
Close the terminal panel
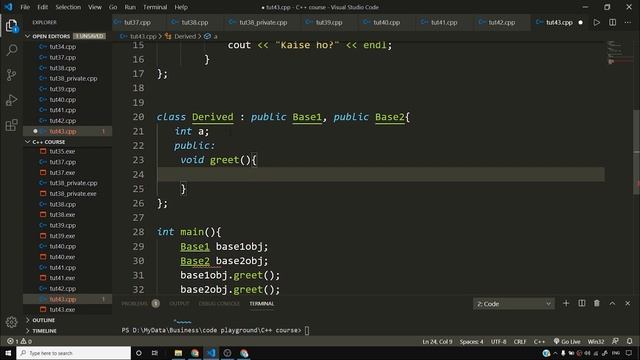(627, 303)
